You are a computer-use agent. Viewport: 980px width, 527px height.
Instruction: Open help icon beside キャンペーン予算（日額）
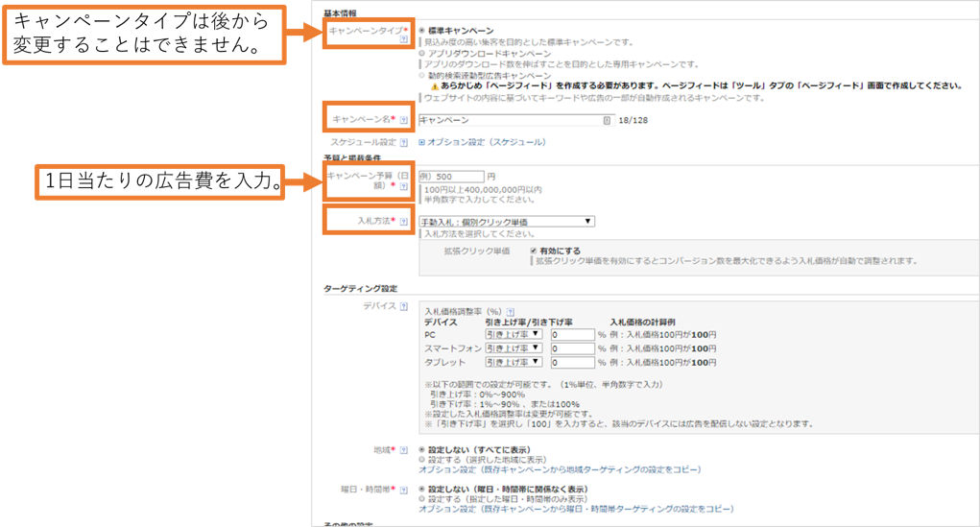point(404,185)
